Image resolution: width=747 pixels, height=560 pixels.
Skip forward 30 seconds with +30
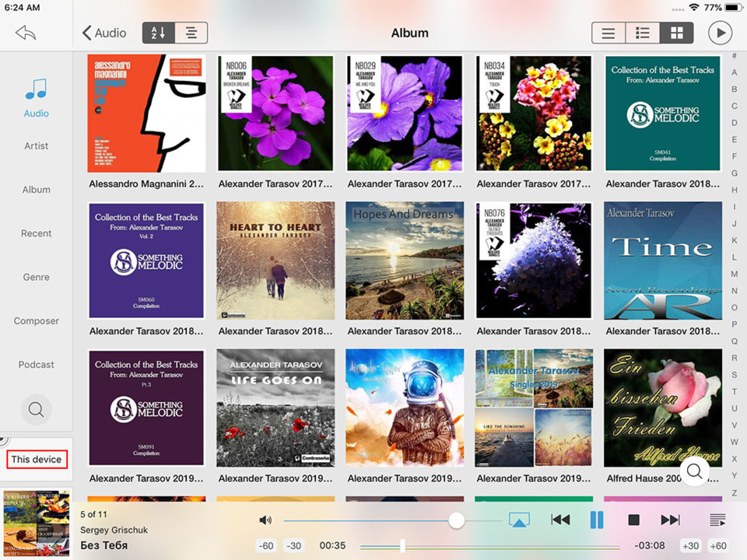(690, 546)
